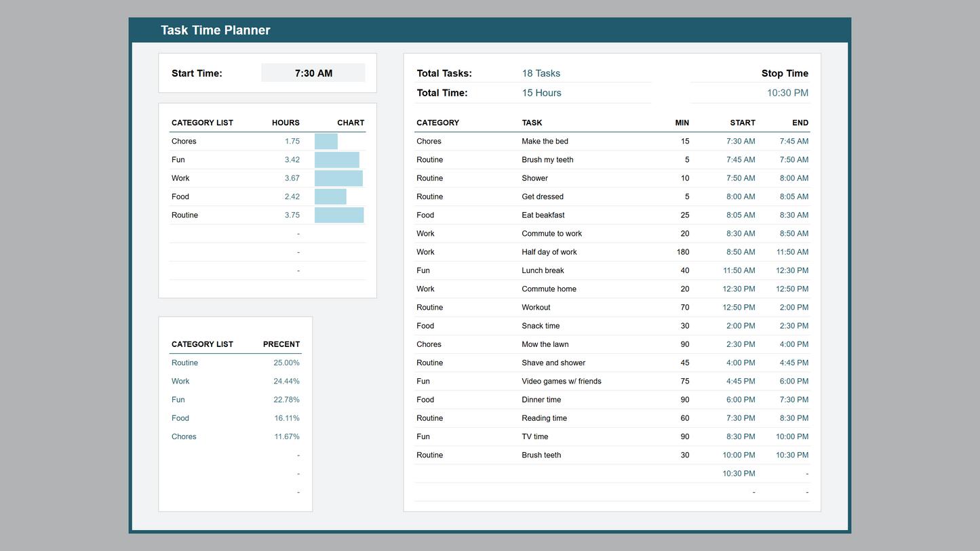
Task: Click the Task Time Planner title
Action: pyautogui.click(x=215, y=30)
